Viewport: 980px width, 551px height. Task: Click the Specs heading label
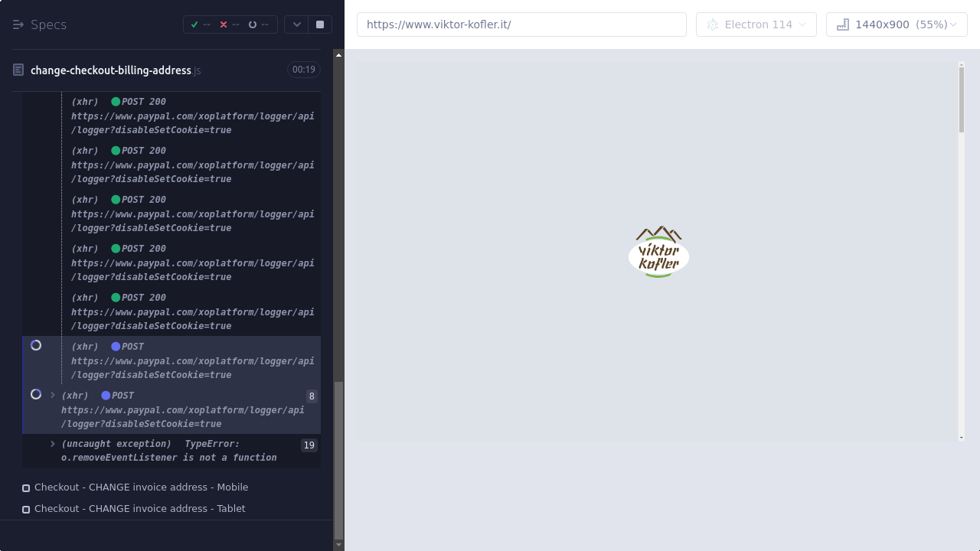tap(49, 24)
